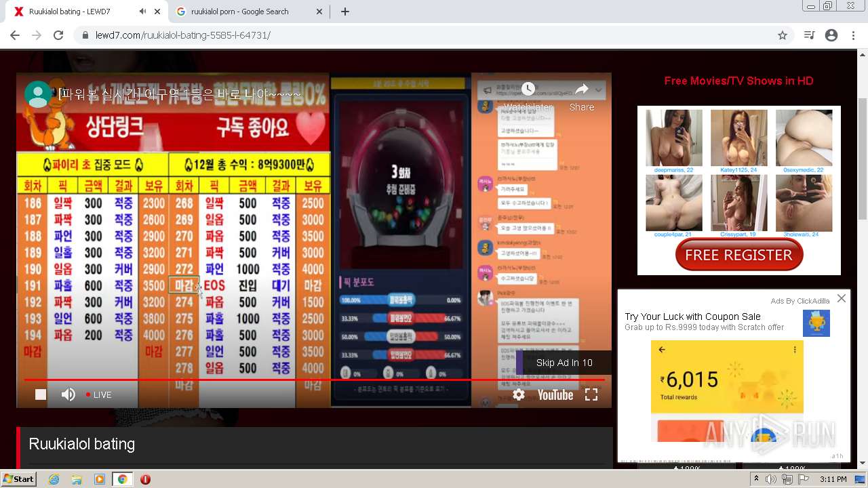This screenshot has width=868, height=488.
Task: Click the Skip Ad countdown button
Action: (x=564, y=363)
